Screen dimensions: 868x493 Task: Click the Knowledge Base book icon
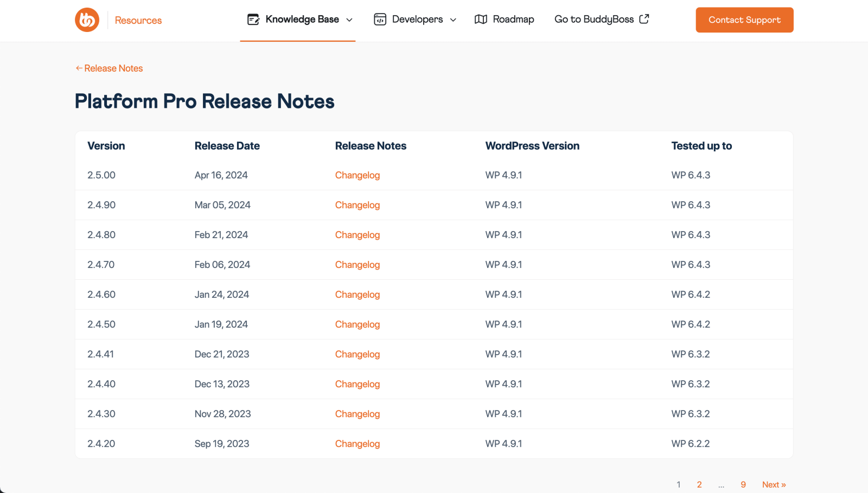pyautogui.click(x=253, y=20)
